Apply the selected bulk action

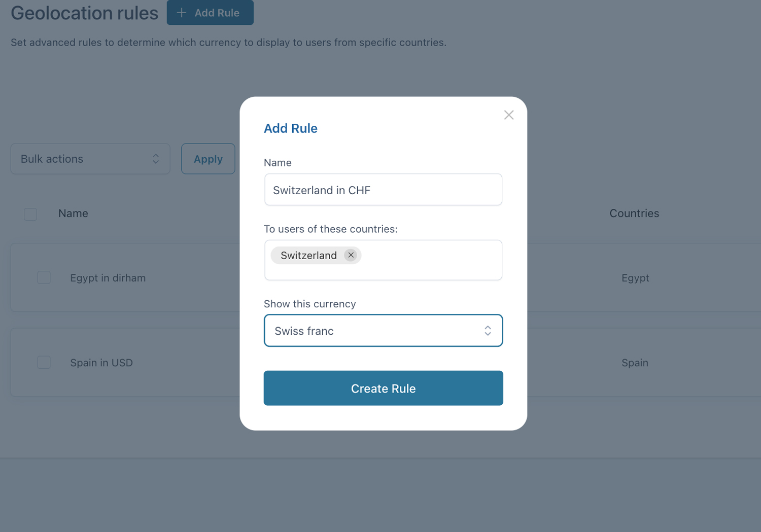[x=208, y=159]
